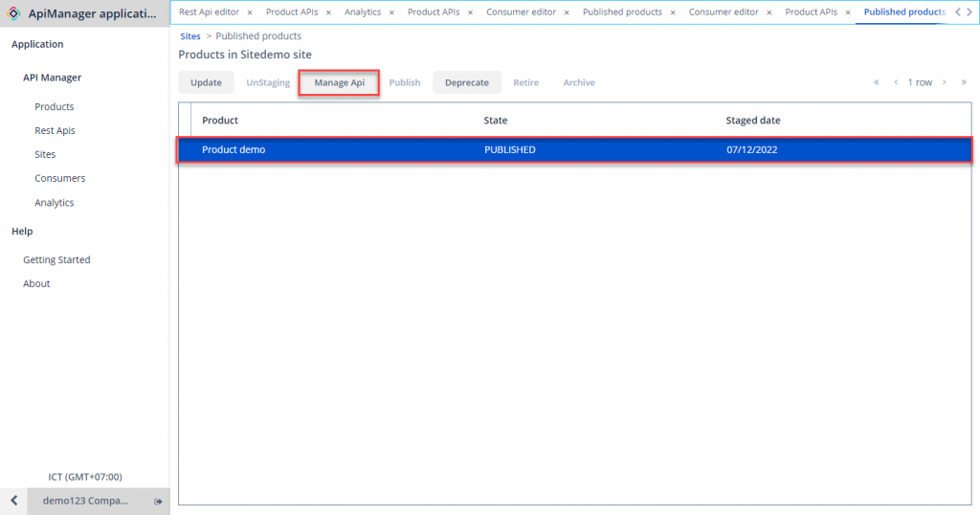Close the first Consumer editor tab
This screenshot has width=980, height=515.
pyautogui.click(x=567, y=12)
